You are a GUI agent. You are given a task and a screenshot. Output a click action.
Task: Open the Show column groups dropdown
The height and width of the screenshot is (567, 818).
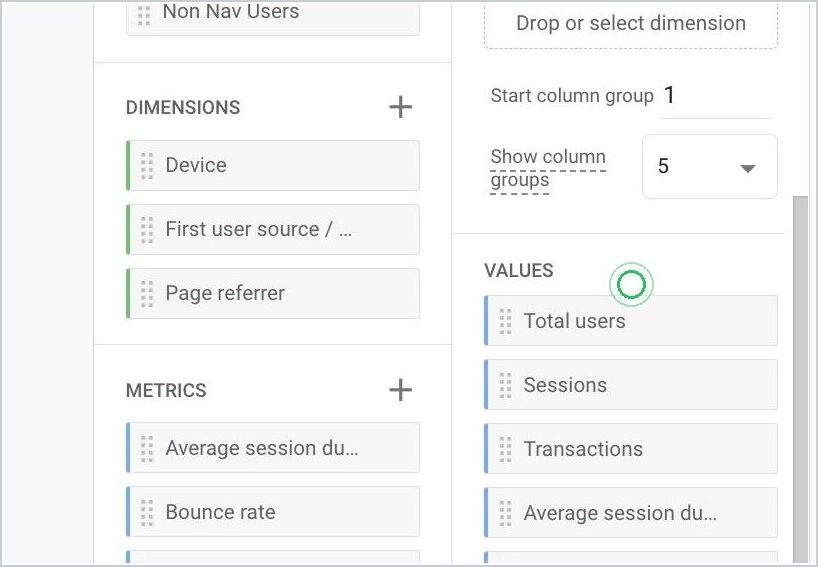[709, 166]
